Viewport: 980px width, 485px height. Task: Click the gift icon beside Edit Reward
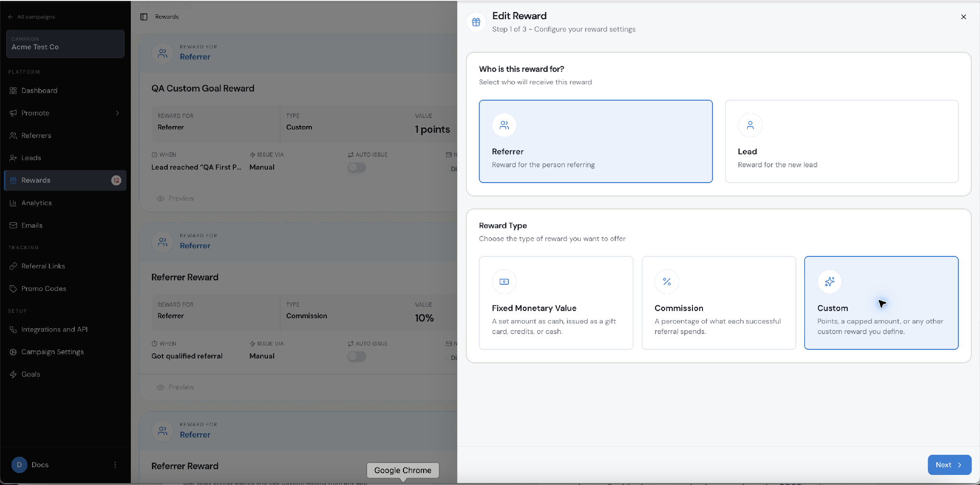click(476, 22)
